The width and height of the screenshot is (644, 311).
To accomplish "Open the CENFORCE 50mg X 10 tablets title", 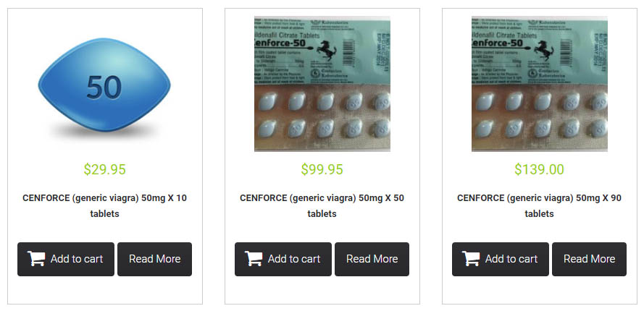I will click(x=104, y=206).
